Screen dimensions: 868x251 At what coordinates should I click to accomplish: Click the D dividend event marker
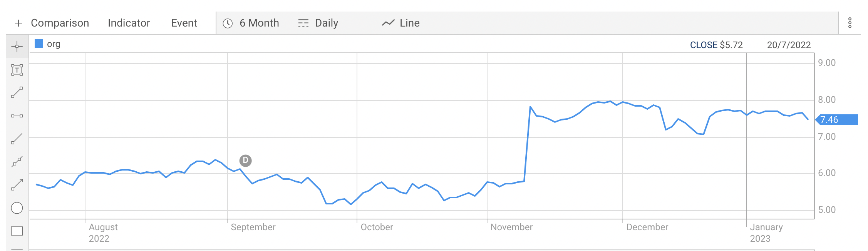[246, 161]
